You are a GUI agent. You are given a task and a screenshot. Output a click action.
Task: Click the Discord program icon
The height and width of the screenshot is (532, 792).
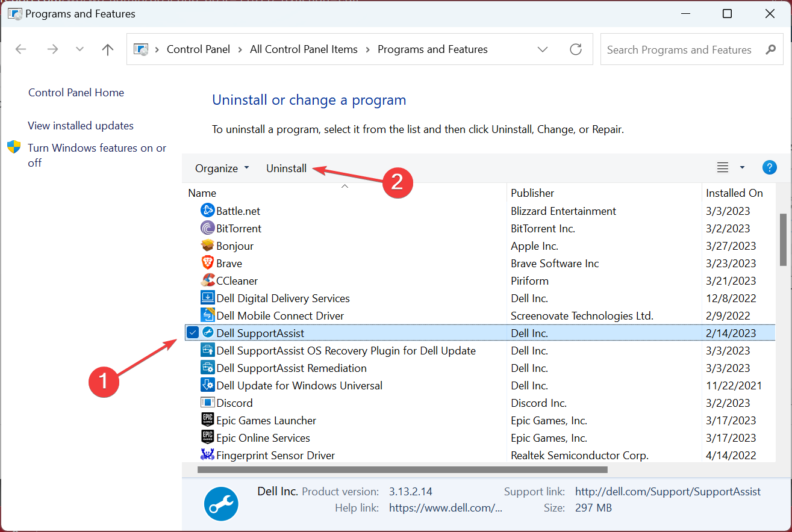pyautogui.click(x=207, y=403)
